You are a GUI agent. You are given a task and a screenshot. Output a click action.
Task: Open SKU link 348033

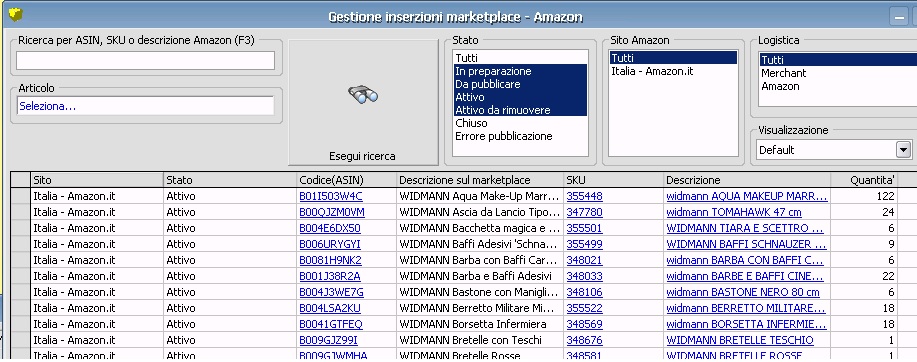584,276
